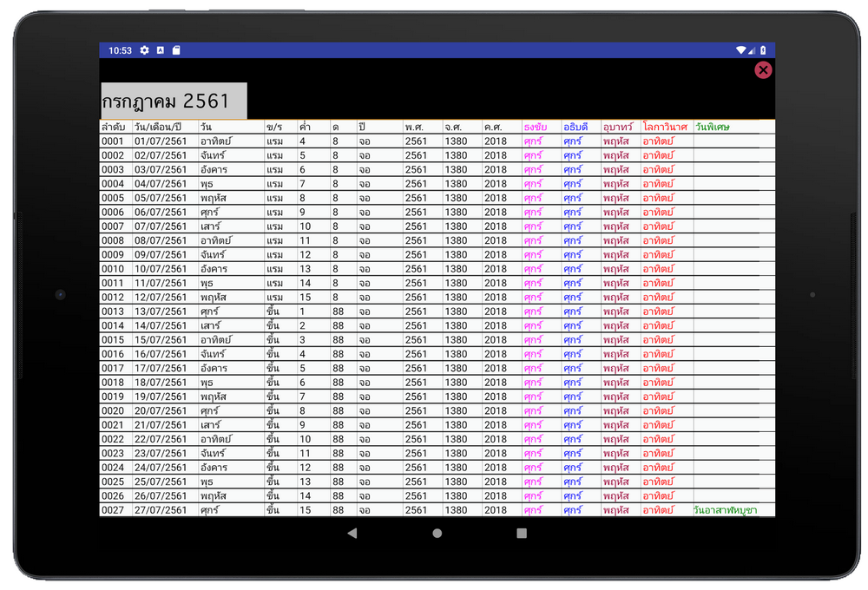This screenshot has width=868, height=590.
Task: Tap the ค่ำ column header
Action: 305,128
